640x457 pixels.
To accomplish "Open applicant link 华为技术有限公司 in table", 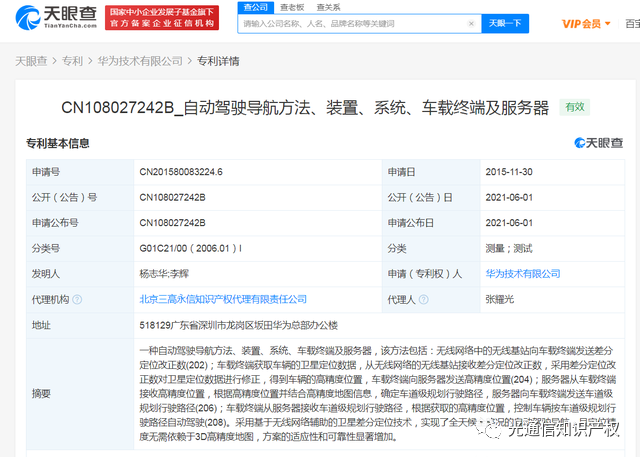I will coord(523,274).
